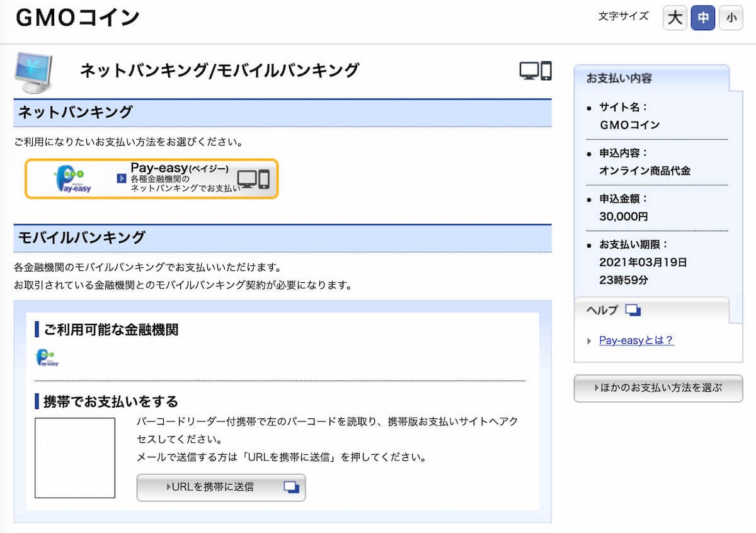This screenshot has height=533, width=756.
Task: Click the PC and phone icon inside Pay-easy button
Action: tap(253, 180)
